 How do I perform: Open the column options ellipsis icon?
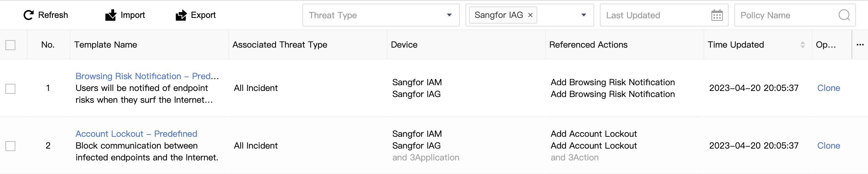[860, 45]
